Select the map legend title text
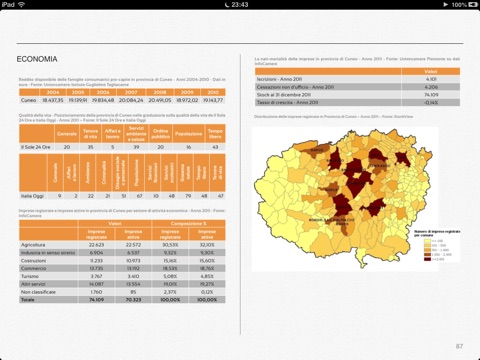The height and width of the screenshot is (360, 480). (437, 233)
